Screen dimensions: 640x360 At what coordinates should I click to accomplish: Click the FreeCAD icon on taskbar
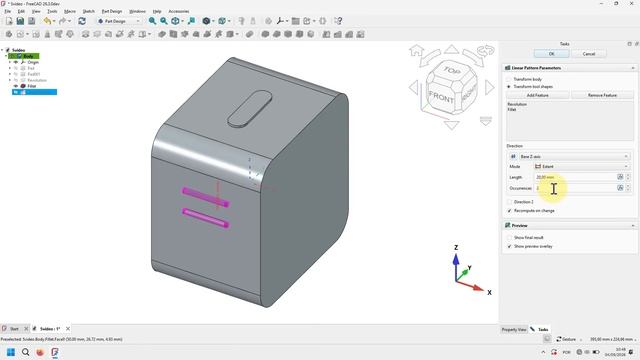(55, 352)
